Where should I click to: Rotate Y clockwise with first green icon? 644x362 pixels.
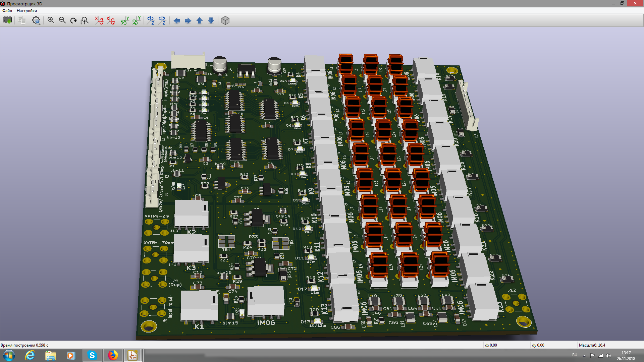[x=125, y=20]
